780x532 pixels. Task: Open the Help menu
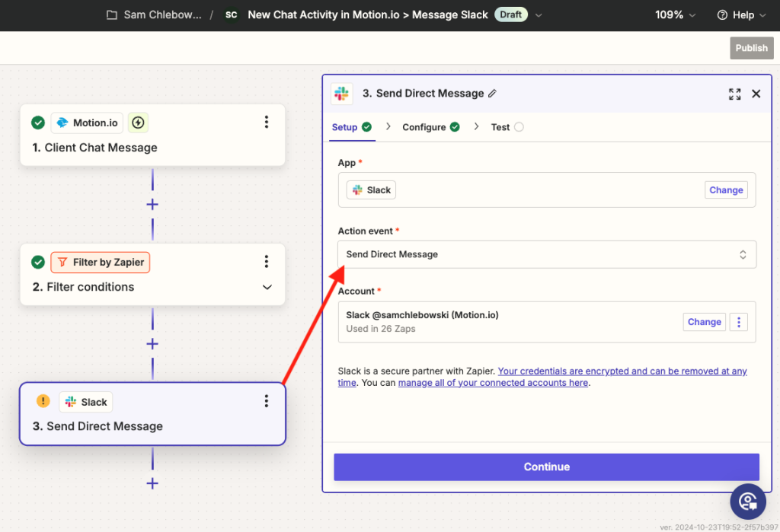742,15
